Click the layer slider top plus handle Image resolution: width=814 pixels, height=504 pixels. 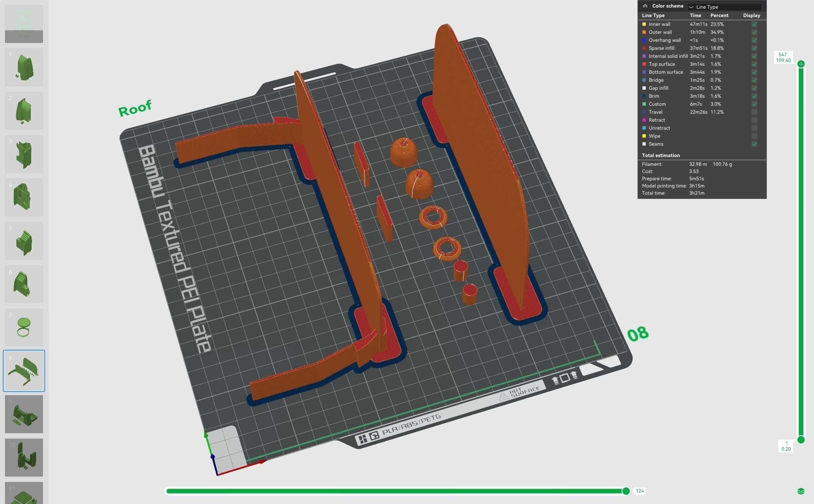click(x=801, y=64)
